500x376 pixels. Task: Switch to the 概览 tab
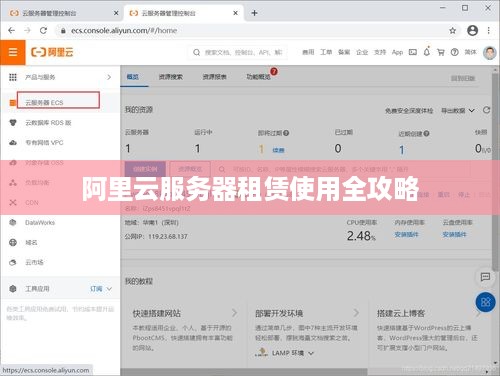(133, 77)
